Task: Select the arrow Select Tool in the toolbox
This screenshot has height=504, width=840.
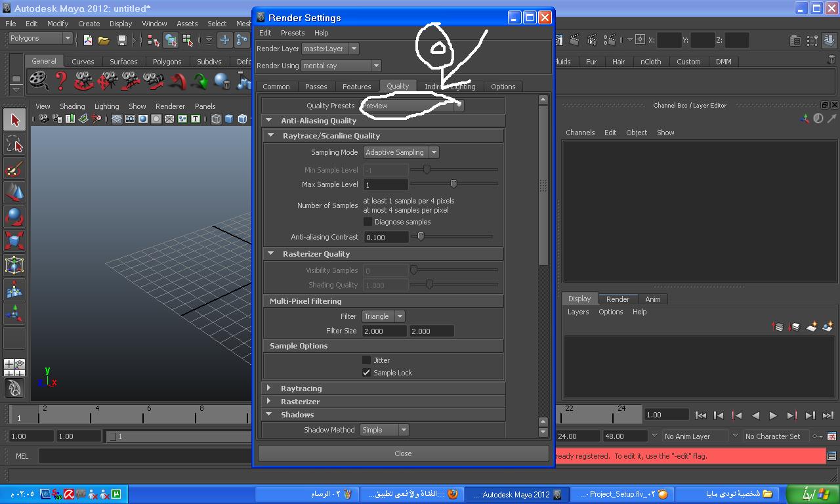Action: 14,119
